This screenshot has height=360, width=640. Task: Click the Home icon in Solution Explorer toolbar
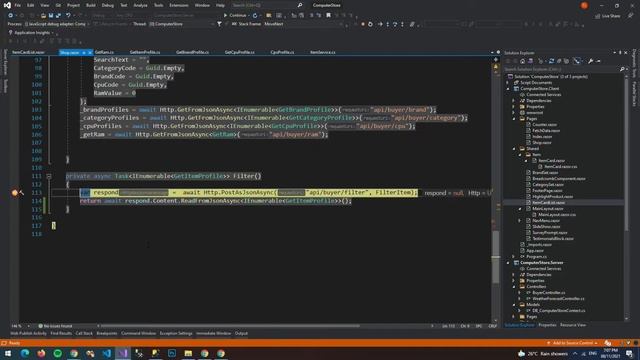click(x=522, y=61)
